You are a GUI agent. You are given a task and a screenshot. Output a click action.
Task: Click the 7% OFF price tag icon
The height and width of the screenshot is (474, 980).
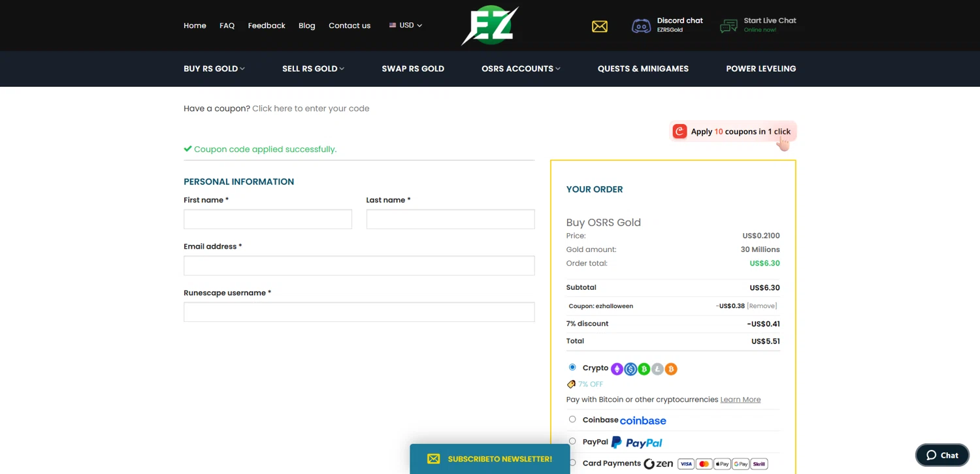(571, 385)
